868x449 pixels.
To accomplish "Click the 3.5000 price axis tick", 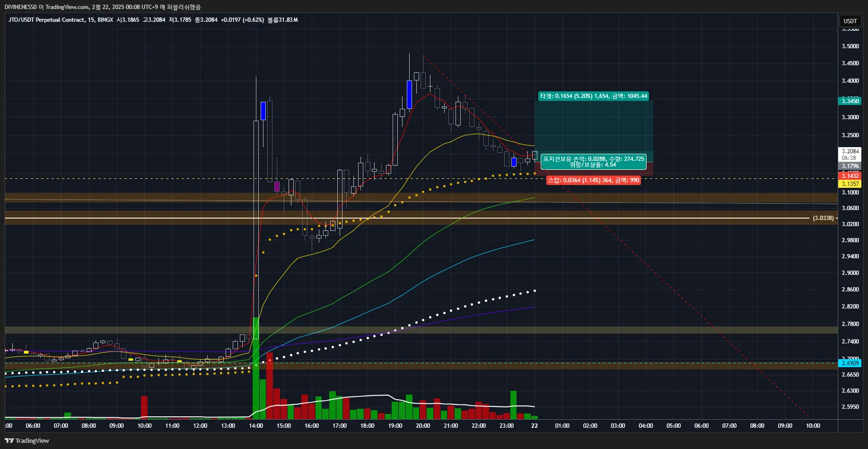I will pyautogui.click(x=850, y=46).
